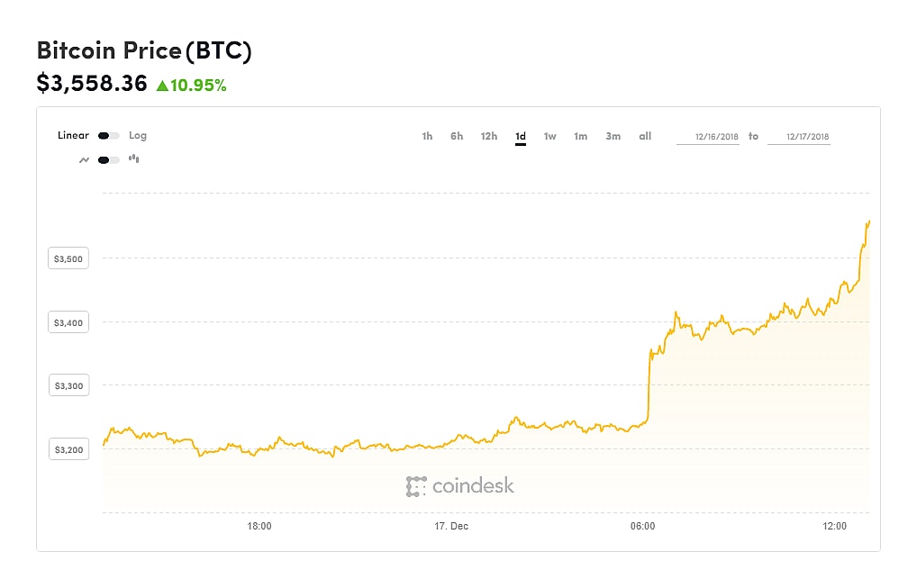Click the start date field 12/16/2018
The height and width of the screenshot is (588, 917).
708,137
